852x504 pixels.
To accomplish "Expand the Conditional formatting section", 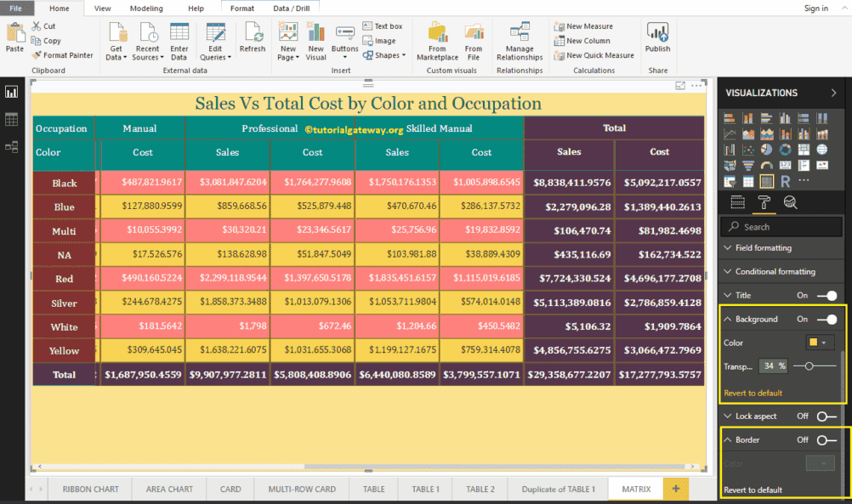I will (x=775, y=272).
